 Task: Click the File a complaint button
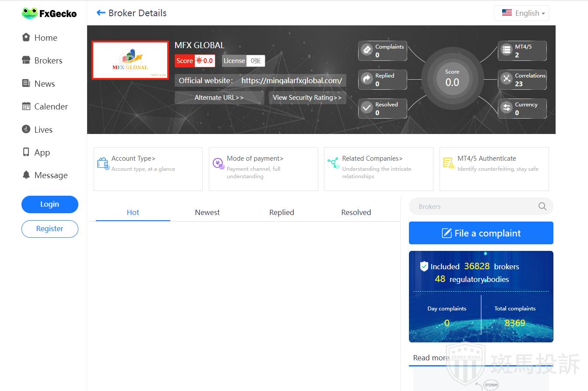click(481, 233)
